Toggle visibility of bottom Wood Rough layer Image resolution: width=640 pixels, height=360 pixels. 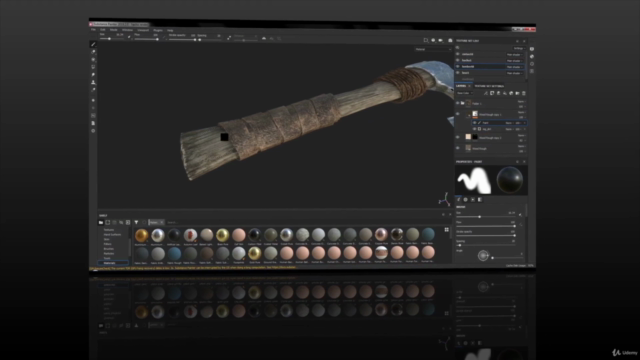[x=458, y=149]
